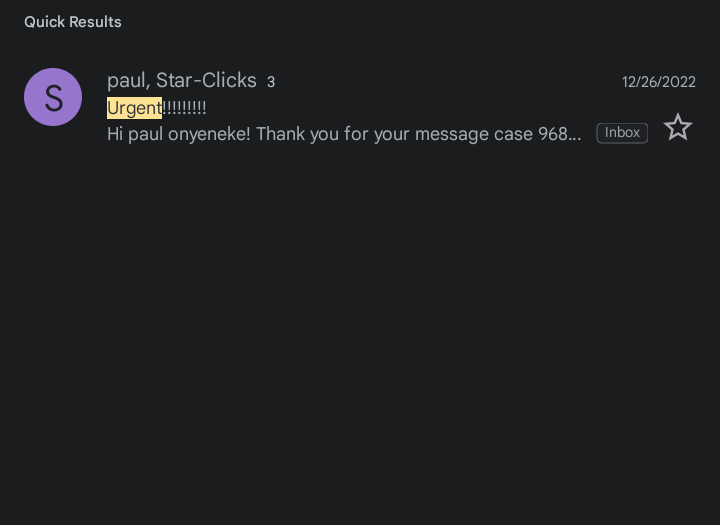
Task: Toggle the star outline on the result row
Action: pos(678,127)
